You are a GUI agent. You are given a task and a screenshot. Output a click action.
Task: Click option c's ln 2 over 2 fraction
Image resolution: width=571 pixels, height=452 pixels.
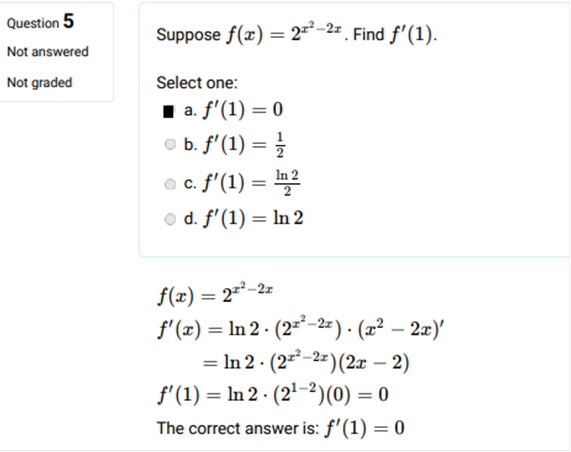click(x=287, y=183)
